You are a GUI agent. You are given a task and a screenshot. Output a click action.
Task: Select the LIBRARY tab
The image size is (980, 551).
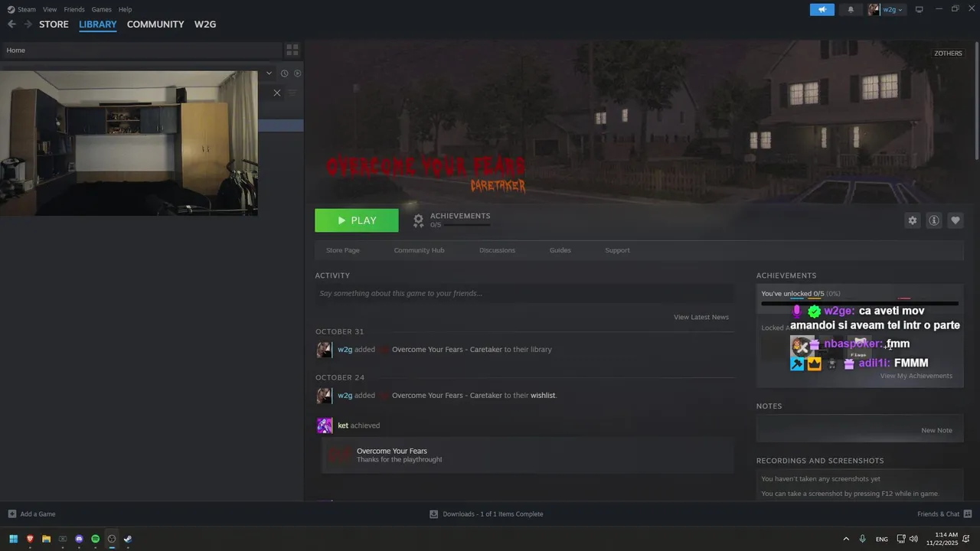98,24
